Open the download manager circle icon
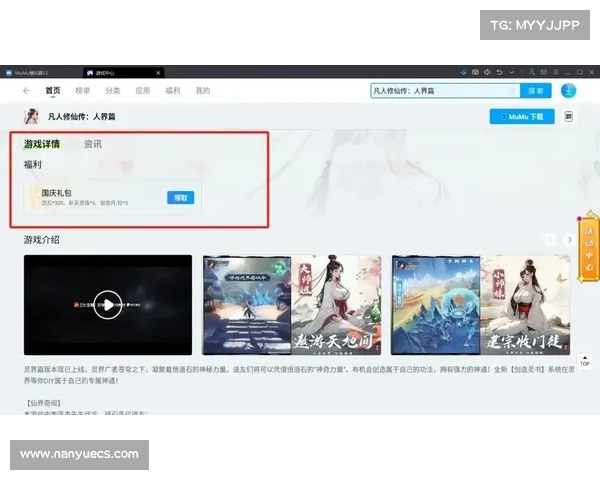Image resolution: width=600 pixels, height=480 pixels. (x=568, y=91)
